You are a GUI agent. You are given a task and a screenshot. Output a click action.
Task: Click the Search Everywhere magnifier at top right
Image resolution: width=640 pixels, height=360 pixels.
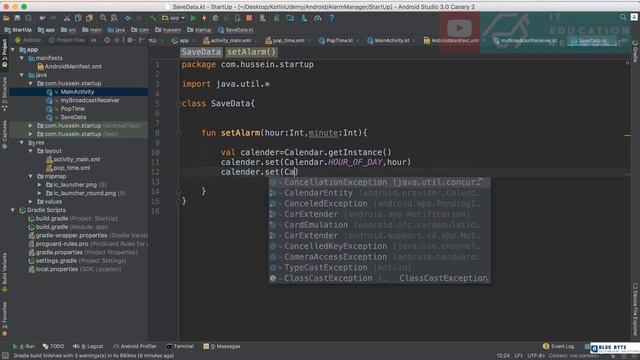[x=622, y=17]
